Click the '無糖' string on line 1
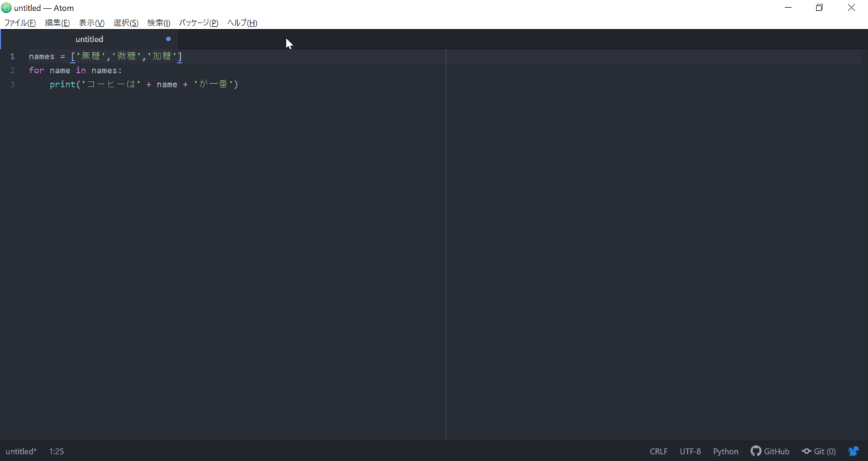Viewport: 868px width, 461px height. click(91, 56)
